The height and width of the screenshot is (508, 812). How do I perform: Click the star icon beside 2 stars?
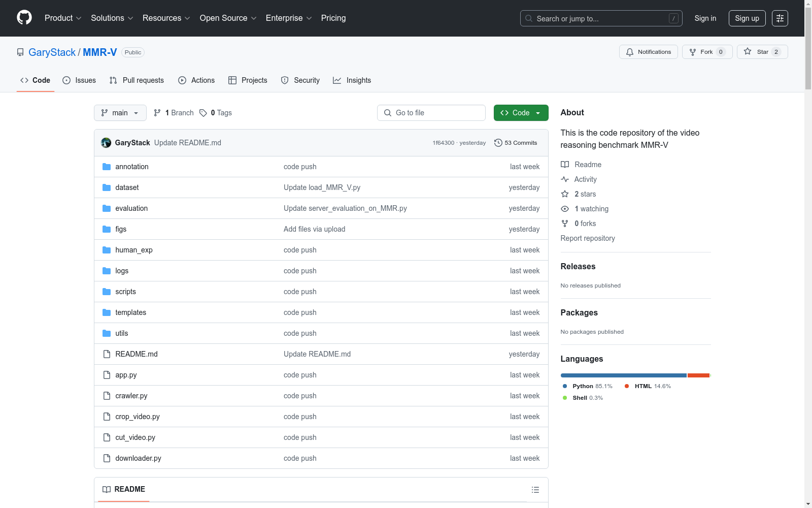click(565, 194)
